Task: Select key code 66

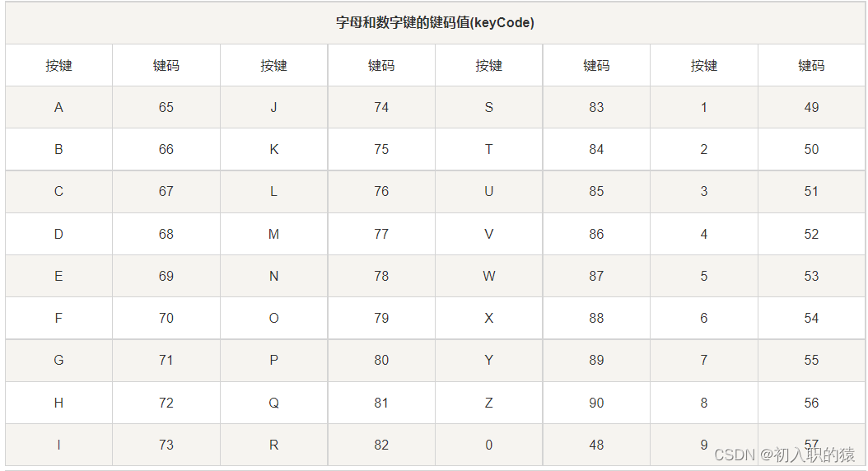Action: coord(166,149)
